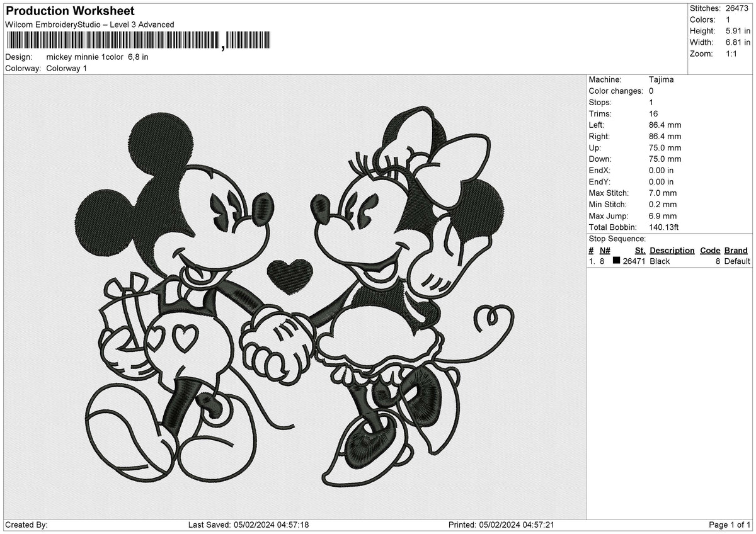Click the Stops value 1

tap(651, 102)
